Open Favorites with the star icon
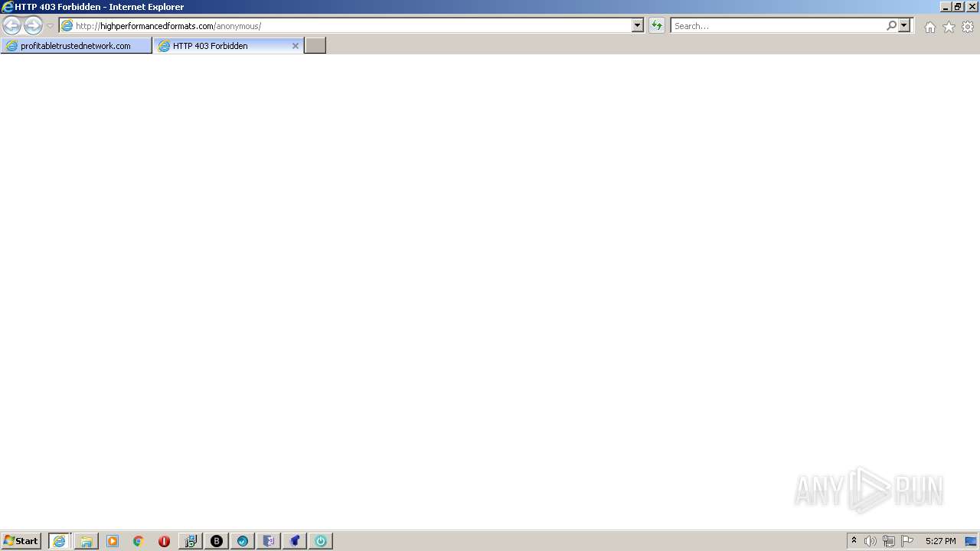 pyautogui.click(x=949, y=27)
